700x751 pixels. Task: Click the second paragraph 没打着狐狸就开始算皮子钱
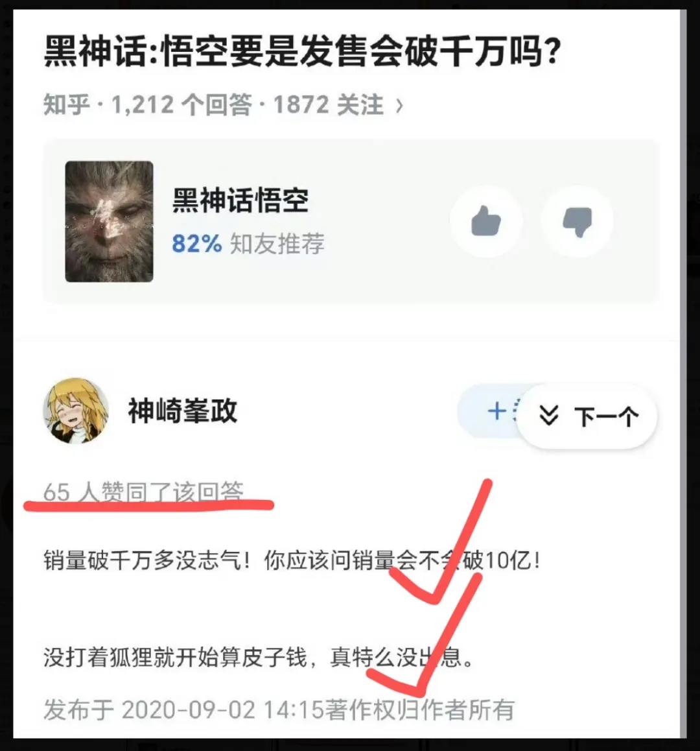tap(175, 657)
